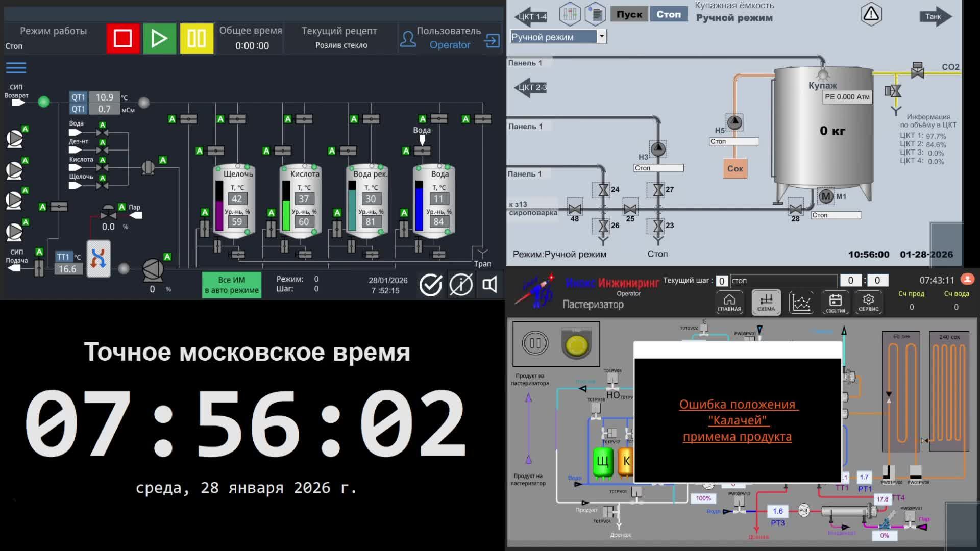Go to ЦКТ 1-4 arrow
This screenshot has width=980, height=551.
(531, 16)
